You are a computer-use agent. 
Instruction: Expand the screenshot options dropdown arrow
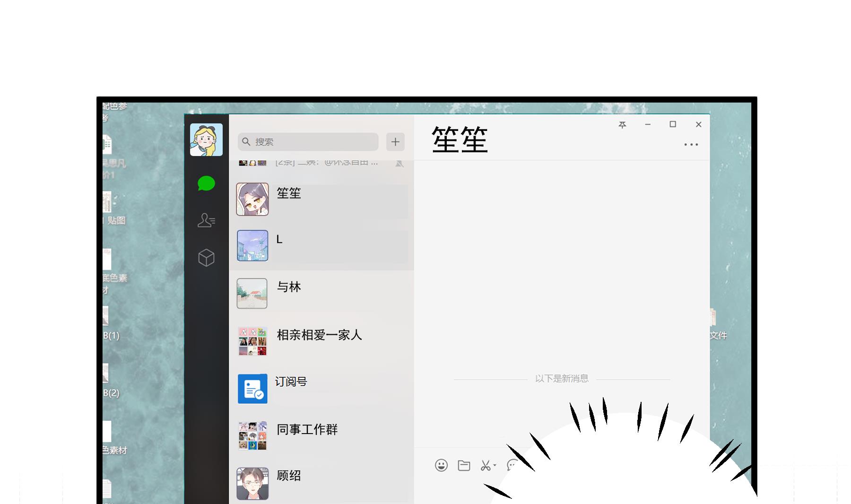pyautogui.click(x=495, y=465)
